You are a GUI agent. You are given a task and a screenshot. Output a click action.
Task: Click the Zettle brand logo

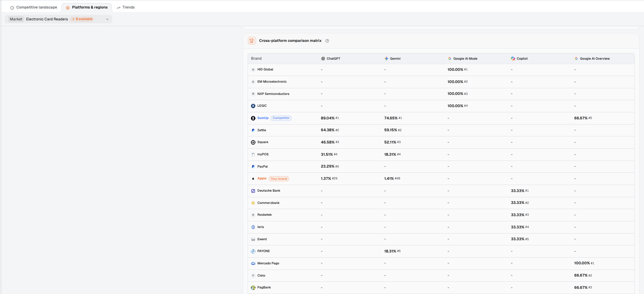pos(253,130)
